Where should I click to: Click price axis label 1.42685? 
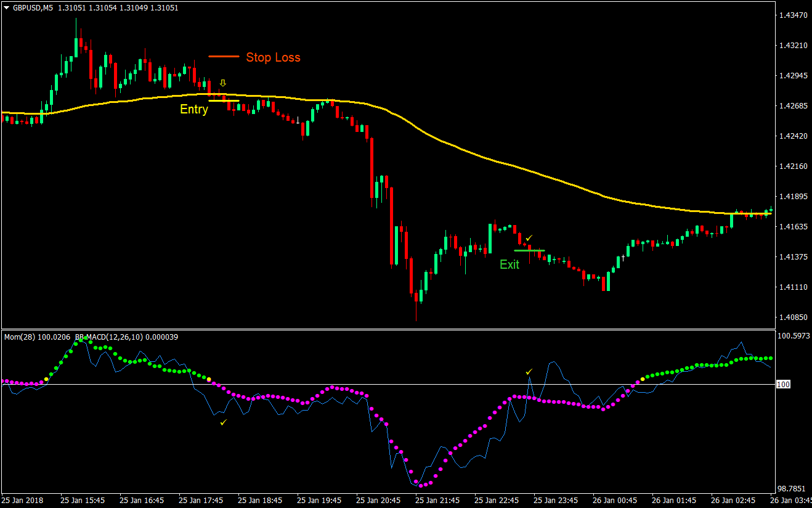(792, 106)
